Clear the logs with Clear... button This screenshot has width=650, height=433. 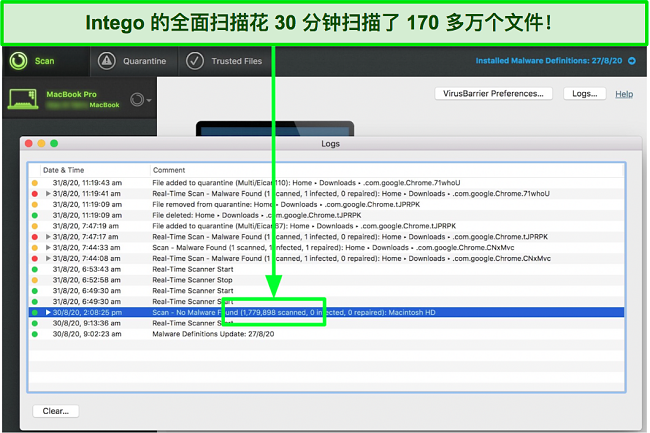(x=56, y=411)
